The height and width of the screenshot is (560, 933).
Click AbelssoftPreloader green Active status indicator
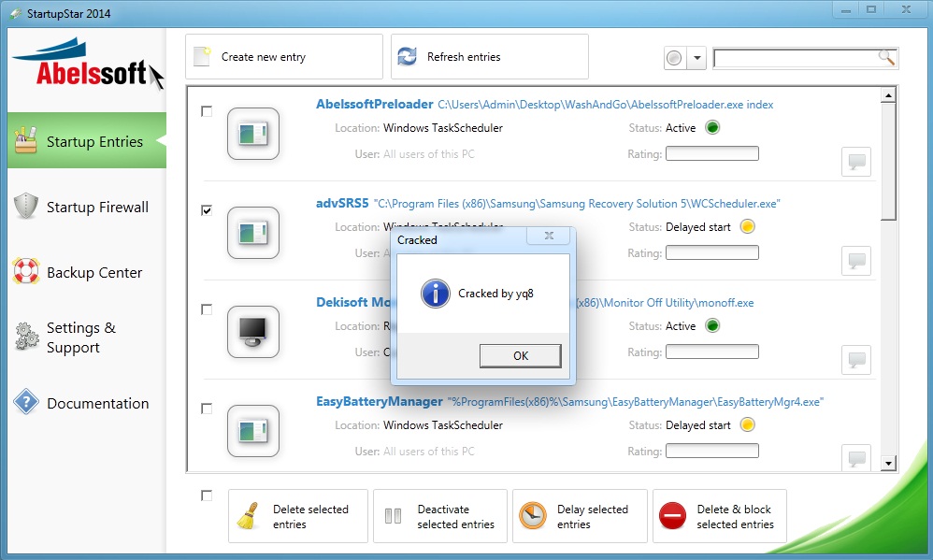tap(712, 127)
